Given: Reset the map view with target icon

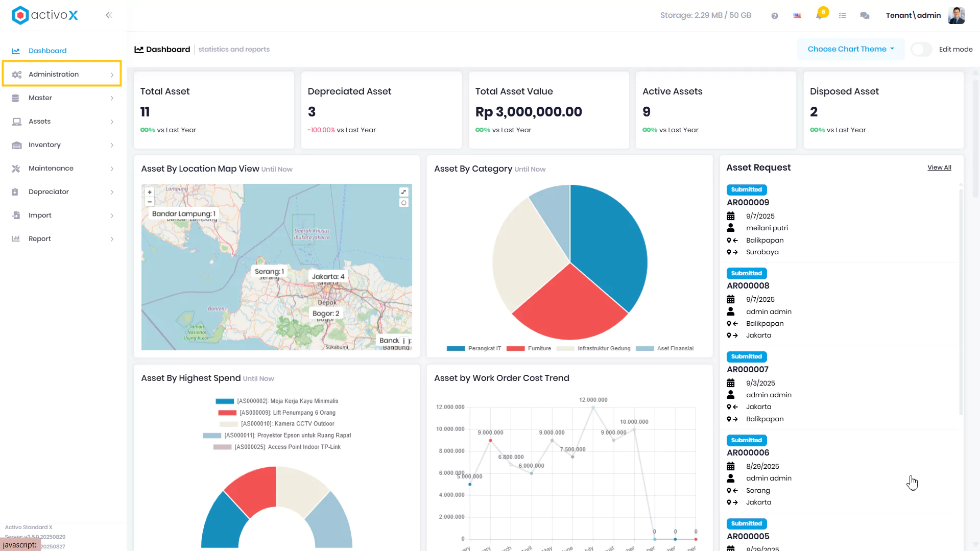Looking at the screenshot, I should (404, 203).
